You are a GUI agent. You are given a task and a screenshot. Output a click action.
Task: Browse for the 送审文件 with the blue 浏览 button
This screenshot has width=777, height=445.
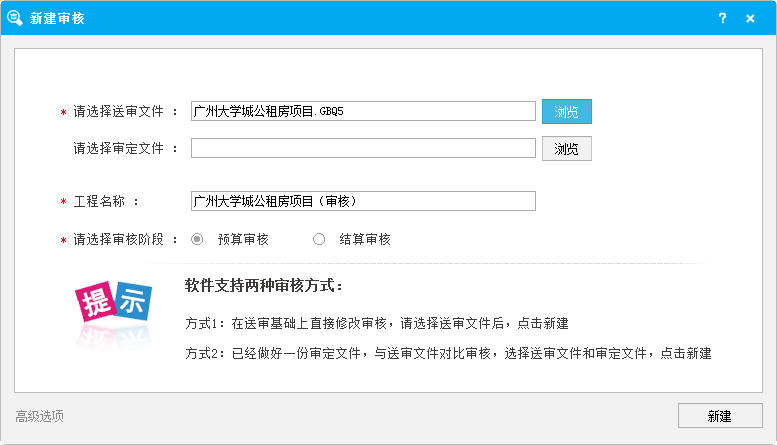567,111
